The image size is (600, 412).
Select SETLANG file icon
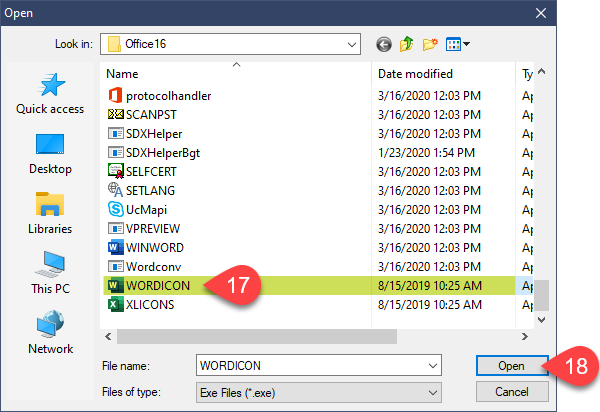115,190
